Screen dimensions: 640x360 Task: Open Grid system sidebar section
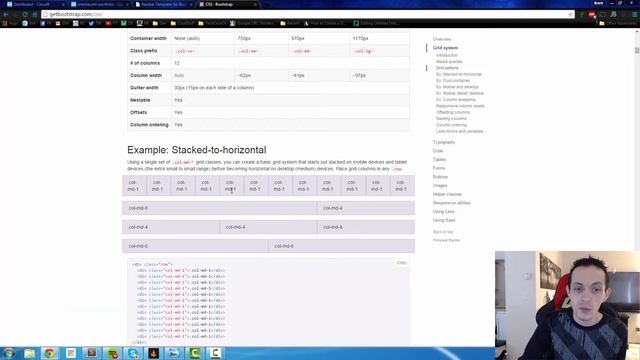pyautogui.click(x=445, y=48)
